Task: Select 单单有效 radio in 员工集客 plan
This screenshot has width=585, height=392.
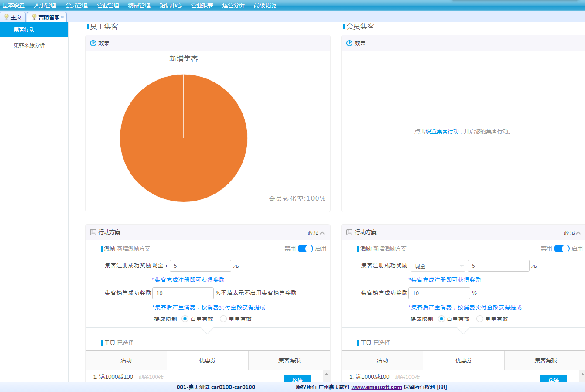Action: [223, 319]
